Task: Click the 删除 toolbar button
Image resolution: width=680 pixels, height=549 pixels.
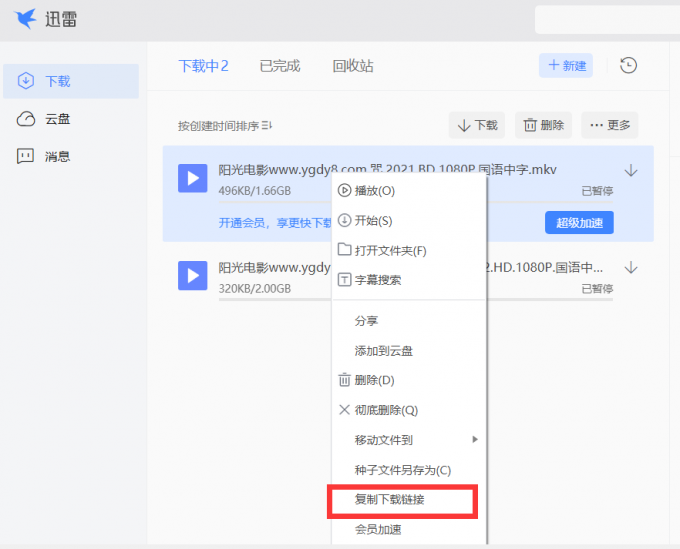Action: [x=543, y=125]
